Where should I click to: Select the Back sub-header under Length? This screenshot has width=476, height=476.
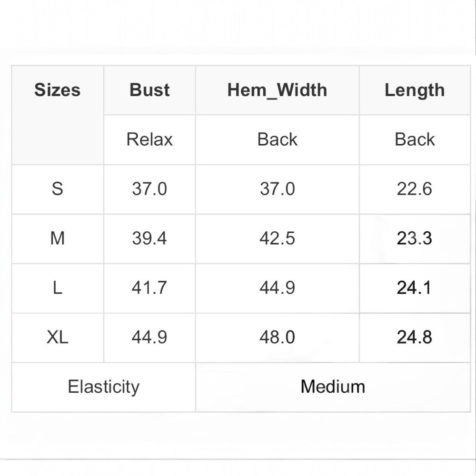(x=414, y=139)
